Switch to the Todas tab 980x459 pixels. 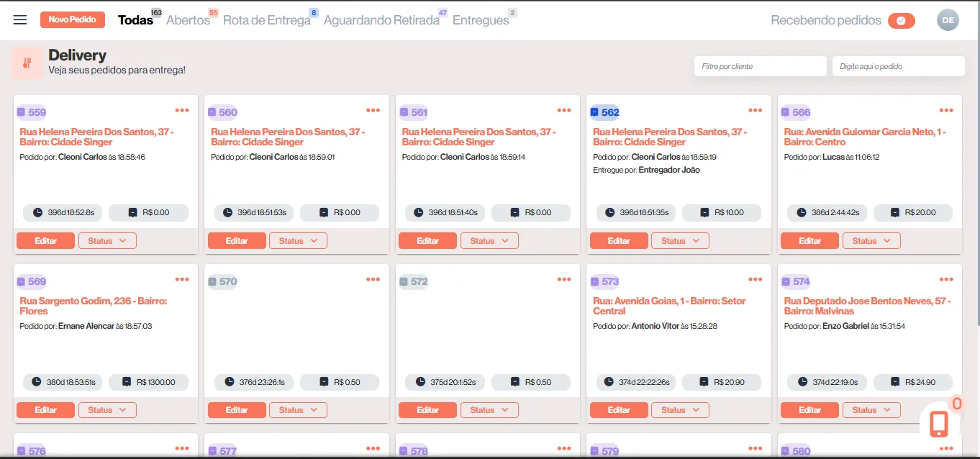pos(136,20)
